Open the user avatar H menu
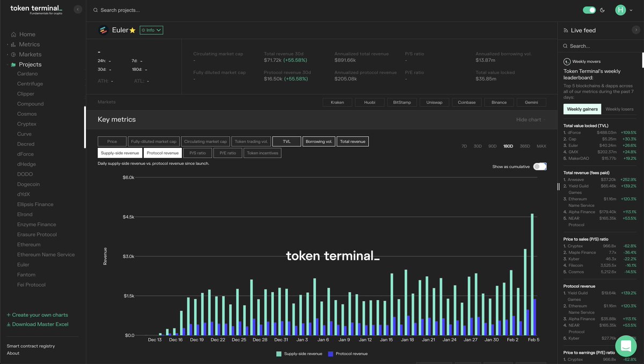Viewport: 644px width, 364px height. point(621,10)
